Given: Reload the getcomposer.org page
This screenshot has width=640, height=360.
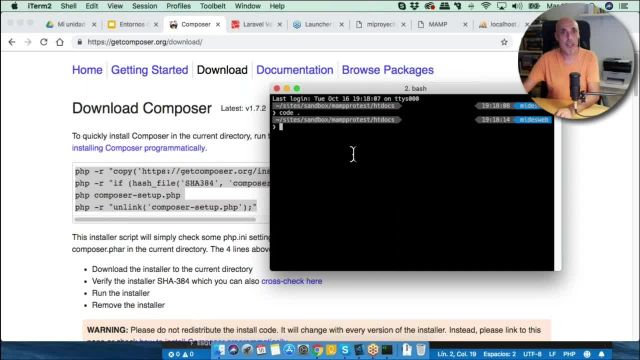Looking at the screenshot, I should coord(44,42).
